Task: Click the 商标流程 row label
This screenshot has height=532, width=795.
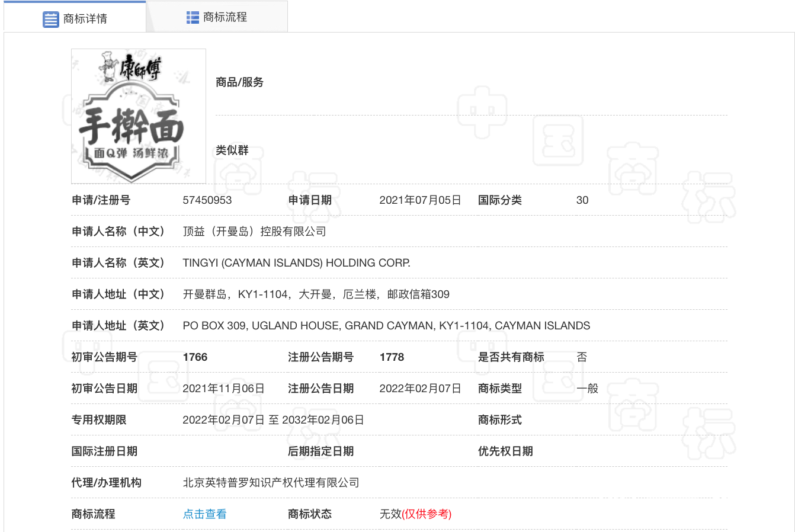Action: 94,514
